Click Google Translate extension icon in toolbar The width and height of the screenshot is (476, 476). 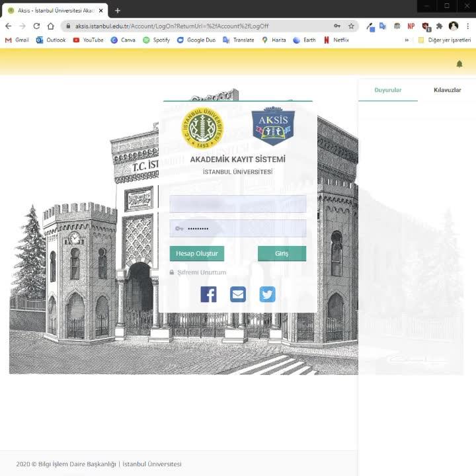pyautogui.click(x=383, y=26)
